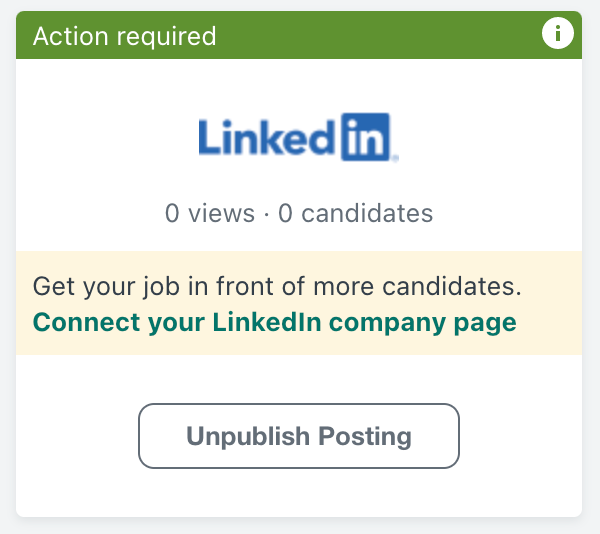Click the "Action required" header label
This screenshot has height=534, width=600.
pyautogui.click(x=125, y=36)
